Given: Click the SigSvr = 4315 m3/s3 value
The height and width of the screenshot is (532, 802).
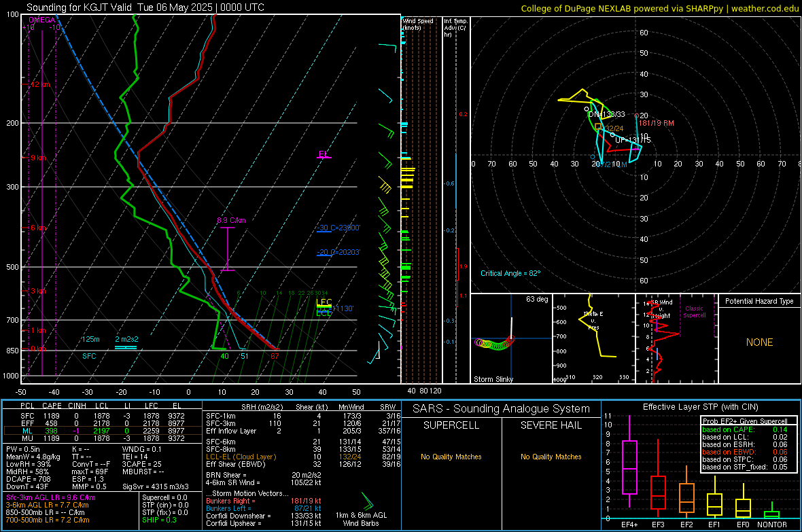Looking at the screenshot, I should click(156, 486).
